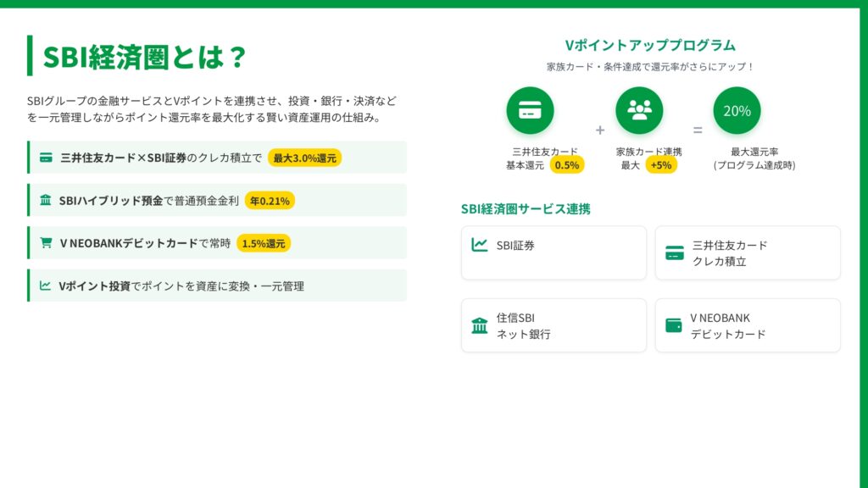Screen dimensions: 868x488
Task: Select the green circular family group icon
Action: coord(638,110)
